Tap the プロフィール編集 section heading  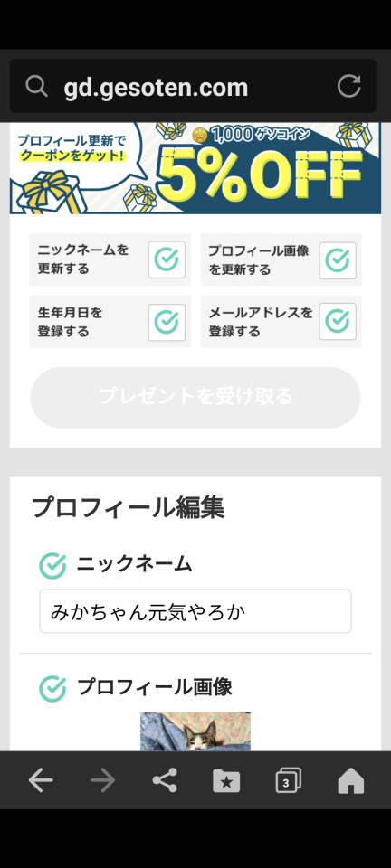point(128,507)
